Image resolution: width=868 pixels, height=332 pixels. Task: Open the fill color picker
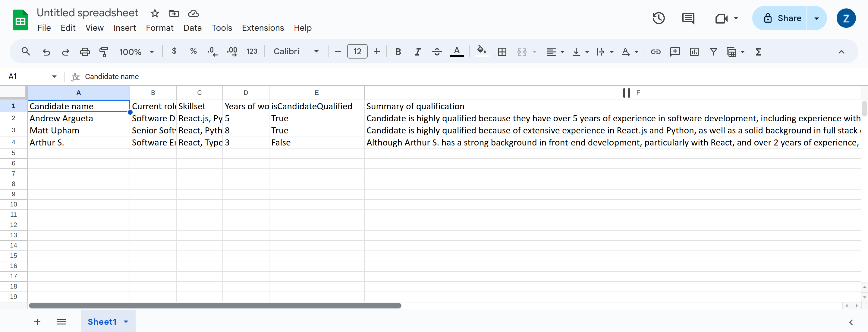click(482, 52)
